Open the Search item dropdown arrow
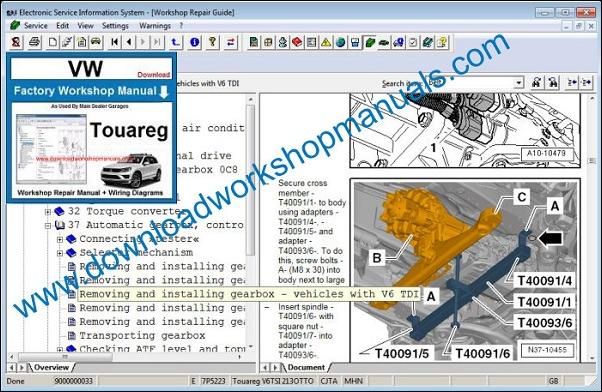Screen dimensions: 602x392 pos(519,83)
